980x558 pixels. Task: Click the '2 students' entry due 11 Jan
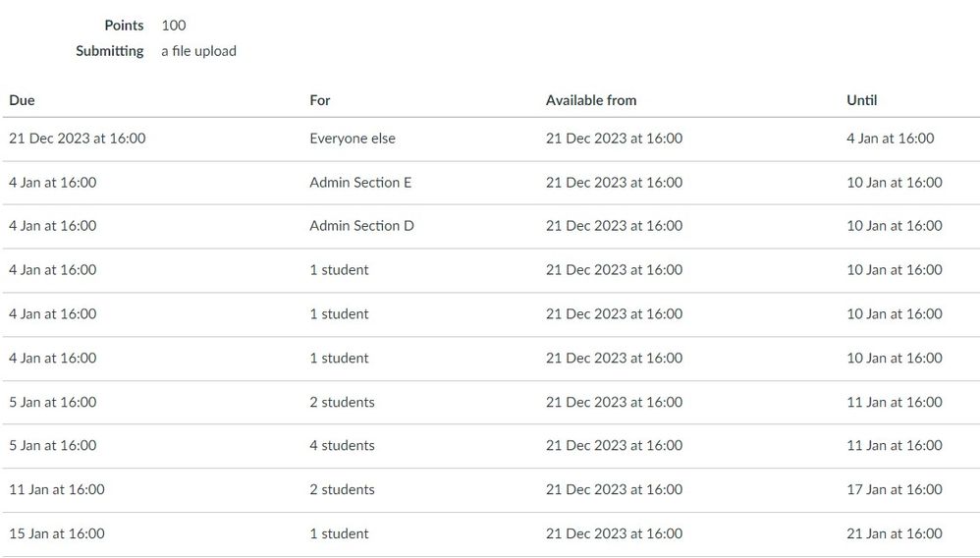point(342,489)
